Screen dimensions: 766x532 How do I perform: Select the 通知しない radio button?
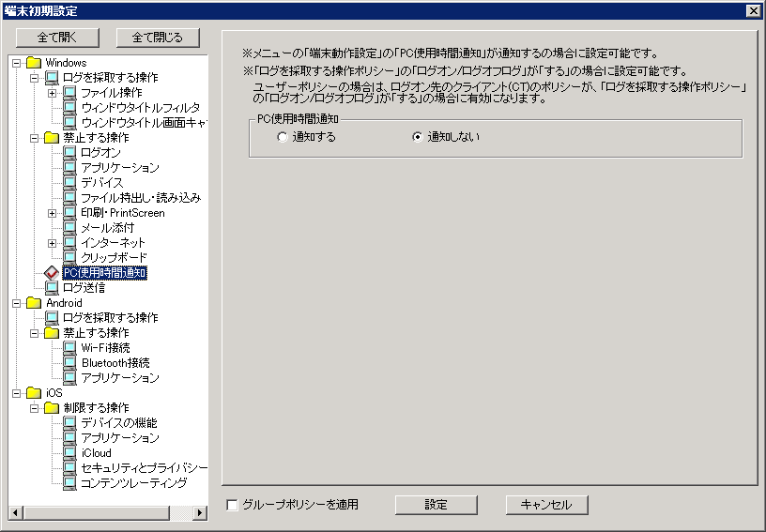[x=417, y=137]
